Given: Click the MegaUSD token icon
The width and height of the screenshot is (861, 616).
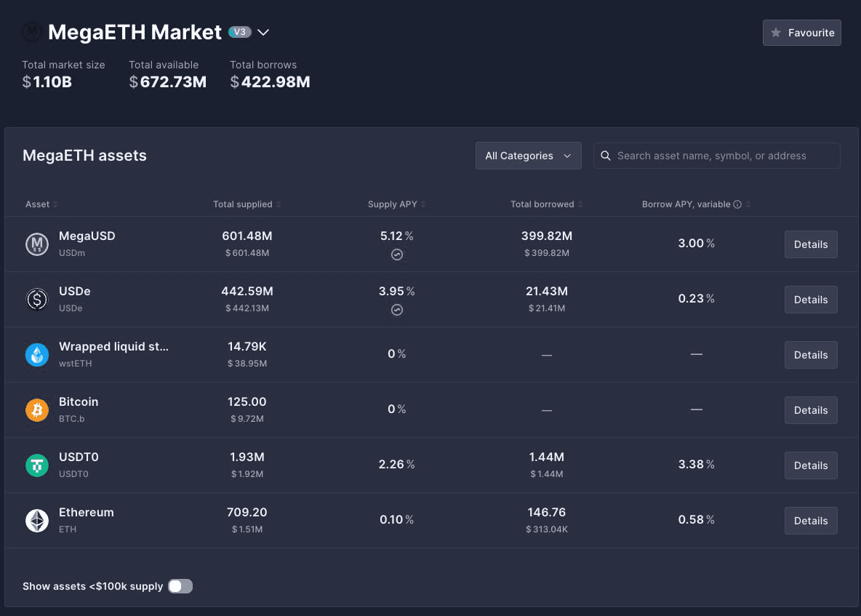Looking at the screenshot, I should [x=37, y=244].
